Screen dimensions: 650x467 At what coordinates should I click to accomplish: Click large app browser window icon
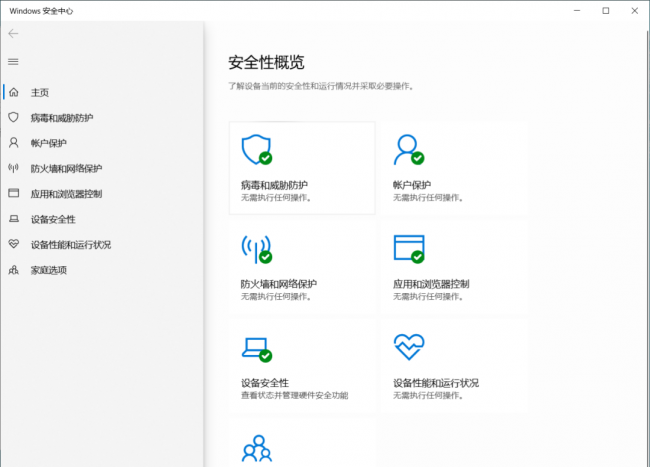(x=409, y=249)
